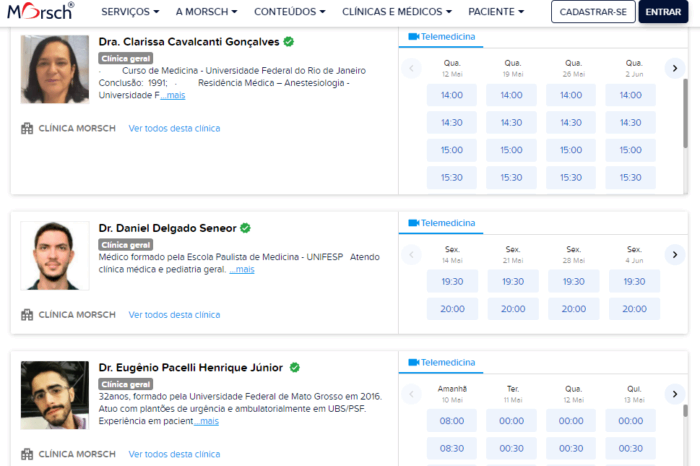The image size is (700, 466).
Task: Show next dates in Dra. Clarissa's schedule
Action: click(x=674, y=68)
